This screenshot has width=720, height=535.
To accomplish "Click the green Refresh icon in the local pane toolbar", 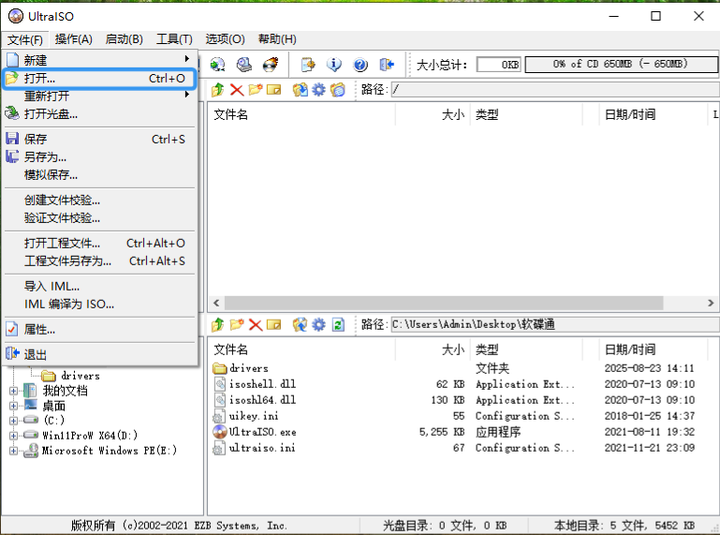I will coord(338,325).
